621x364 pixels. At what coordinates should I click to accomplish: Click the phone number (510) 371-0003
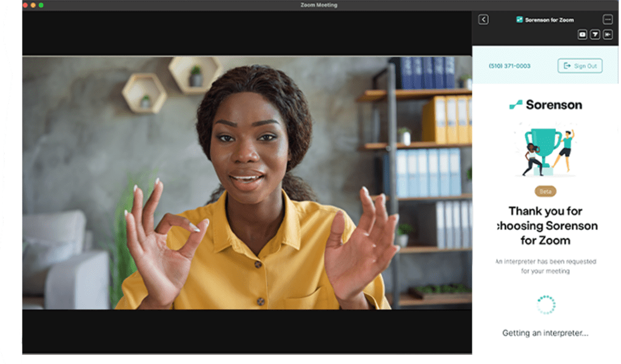click(511, 66)
